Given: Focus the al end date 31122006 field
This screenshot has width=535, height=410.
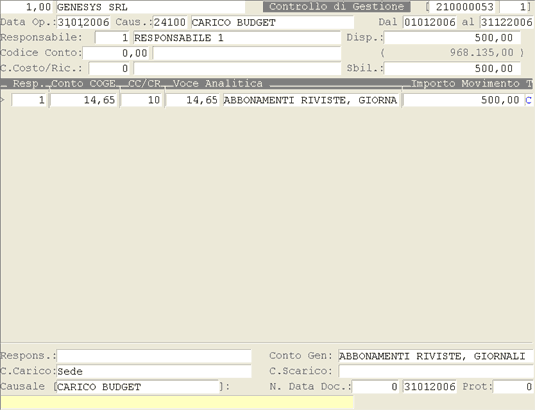Looking at the screenshot, I should (x=506, y=23).
